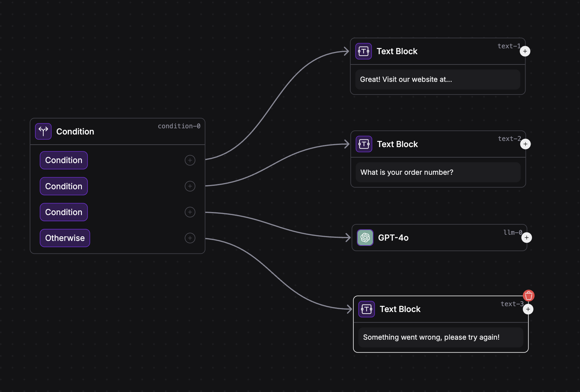
Task: Click the plus button on the text-3 node
Action: point(528,309)
